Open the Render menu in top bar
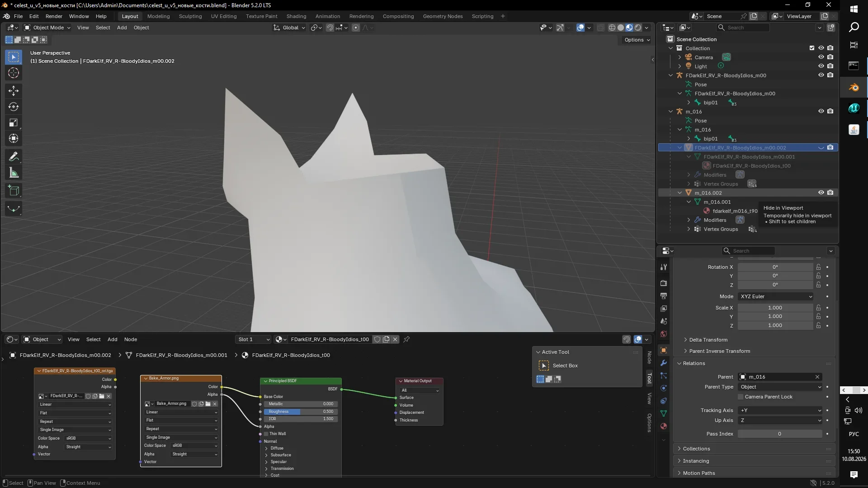868x488 pixels. click(x=54, y=16)
